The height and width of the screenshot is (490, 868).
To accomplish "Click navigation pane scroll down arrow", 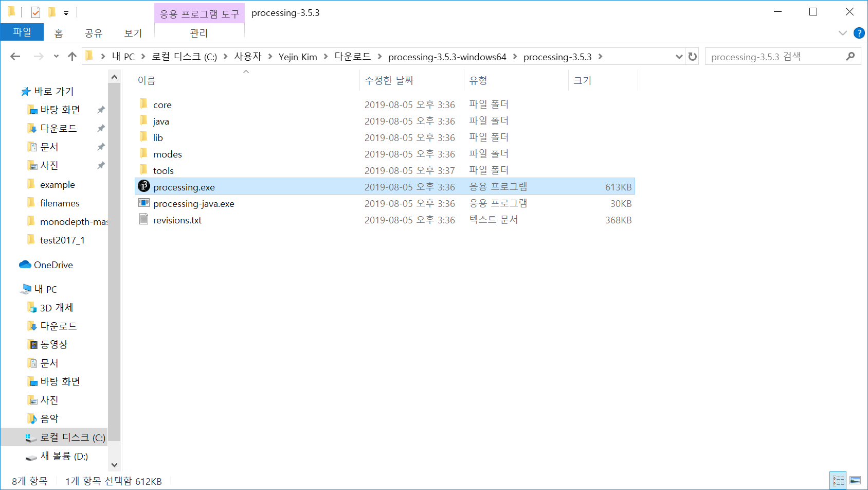I will 114,465.
